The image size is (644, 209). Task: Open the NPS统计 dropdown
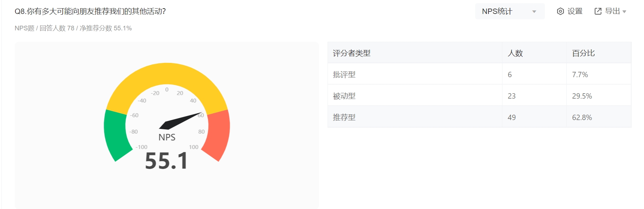point(510,11)
